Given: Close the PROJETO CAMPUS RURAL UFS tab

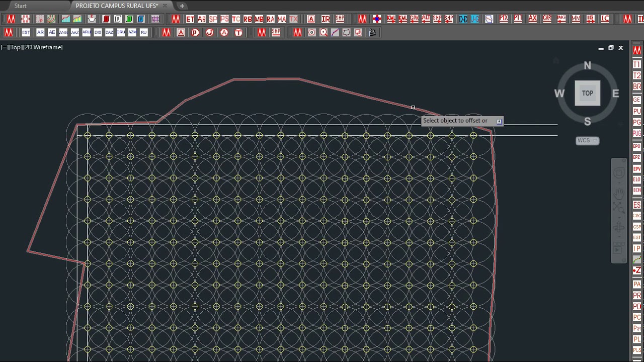Looking at the screenshot, I should coord(165,6).
